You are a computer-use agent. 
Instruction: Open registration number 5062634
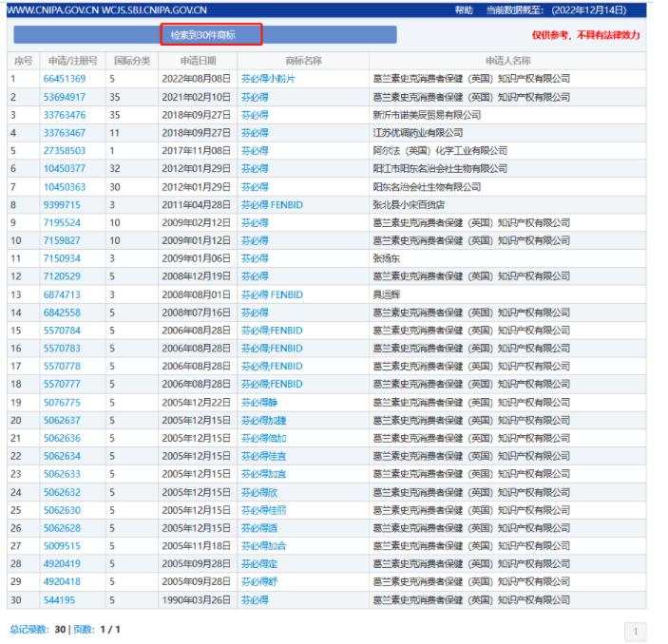point(62,456)
